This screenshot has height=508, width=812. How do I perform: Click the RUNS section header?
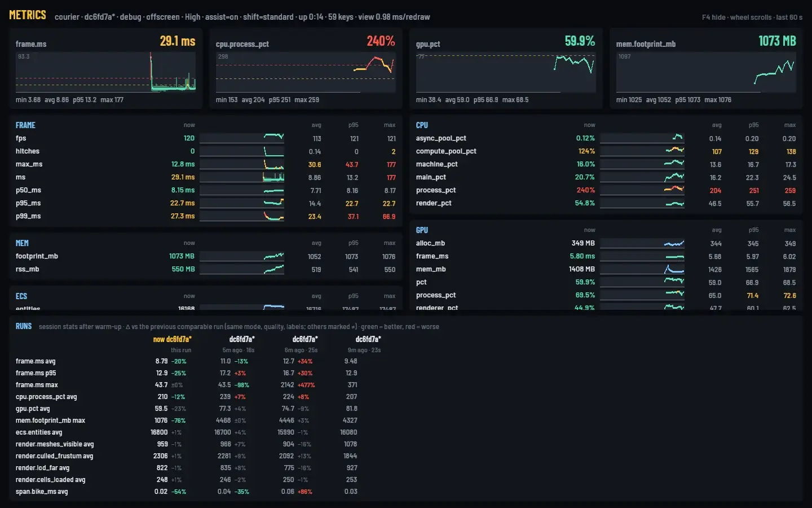24,326
